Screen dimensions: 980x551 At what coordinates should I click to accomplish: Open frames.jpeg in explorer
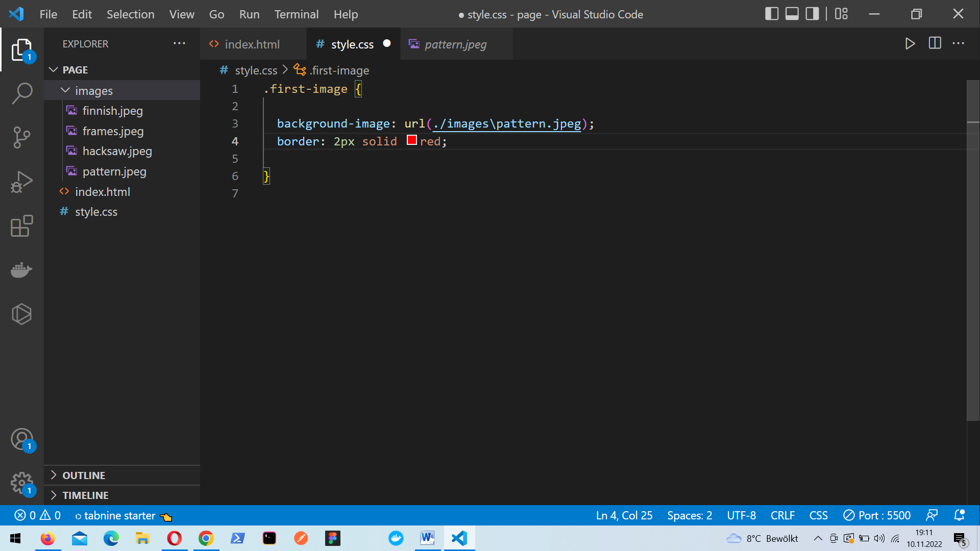pyautogui.click(x=122, y=131)
